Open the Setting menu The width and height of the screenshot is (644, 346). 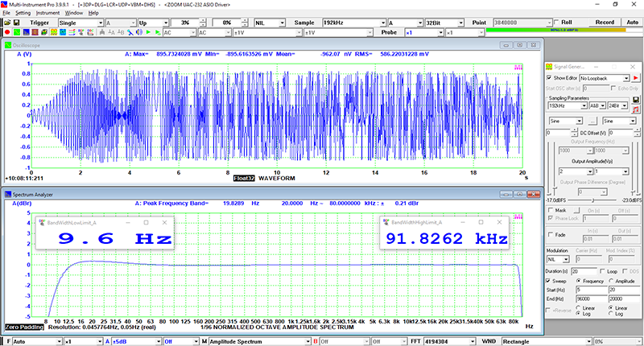point(23,14)
